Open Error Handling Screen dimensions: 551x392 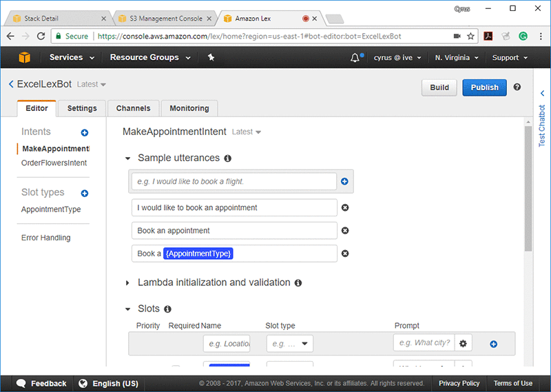pos(45,238)
